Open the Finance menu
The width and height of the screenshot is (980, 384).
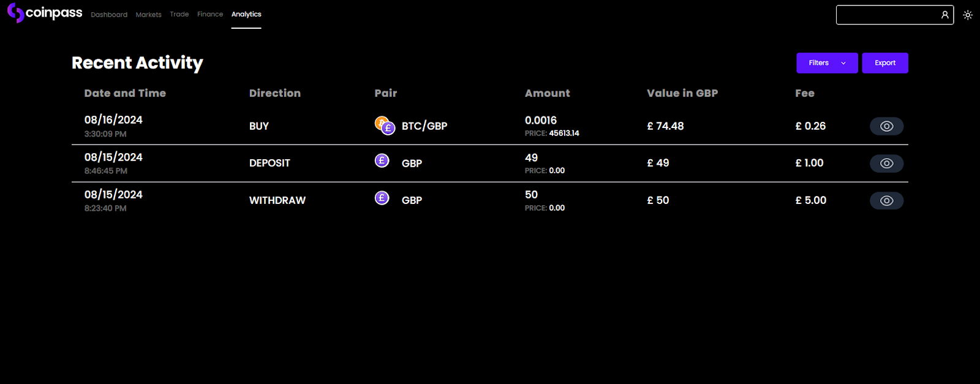tap(210, 14)
